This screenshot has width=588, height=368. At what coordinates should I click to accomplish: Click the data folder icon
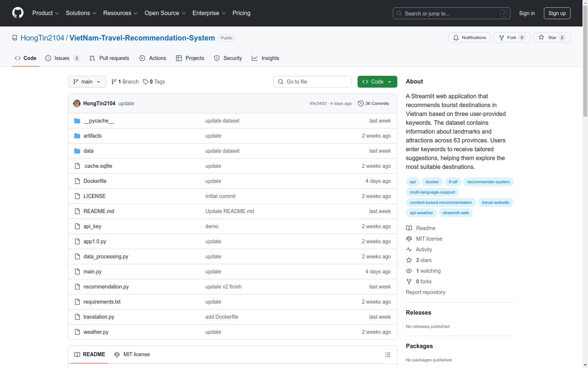tap(77, 151)
